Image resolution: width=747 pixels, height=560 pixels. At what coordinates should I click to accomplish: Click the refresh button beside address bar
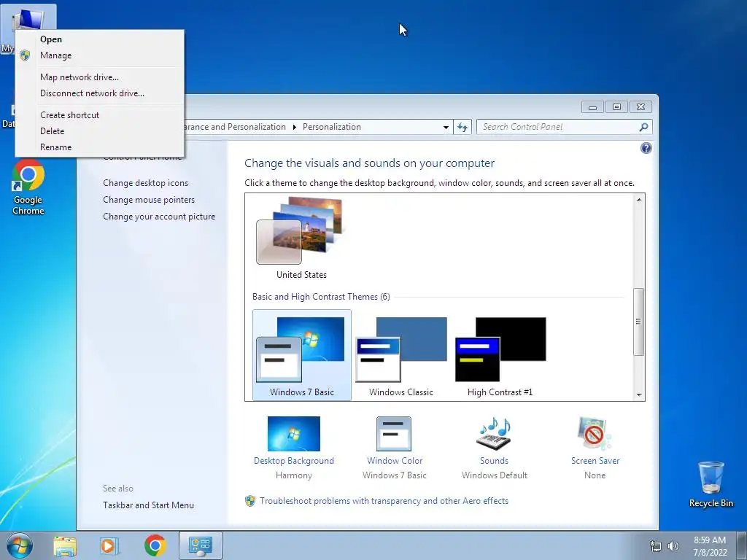click(462, 127)
